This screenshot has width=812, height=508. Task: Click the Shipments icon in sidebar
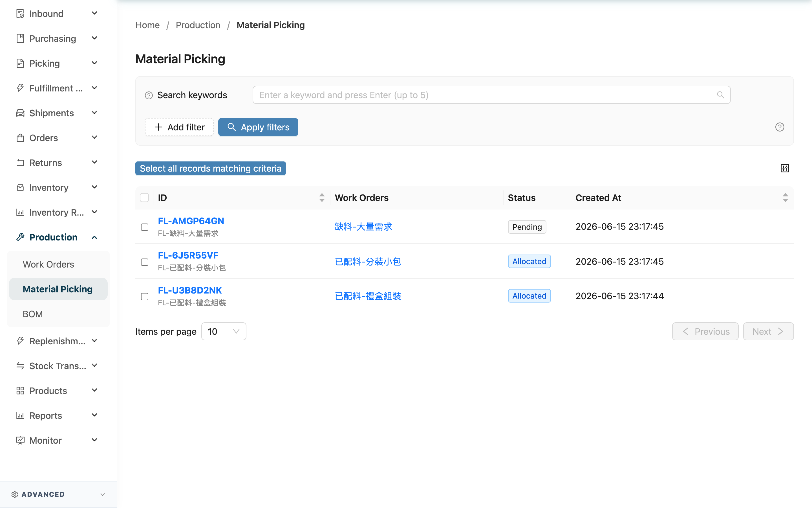pos(20,113)
